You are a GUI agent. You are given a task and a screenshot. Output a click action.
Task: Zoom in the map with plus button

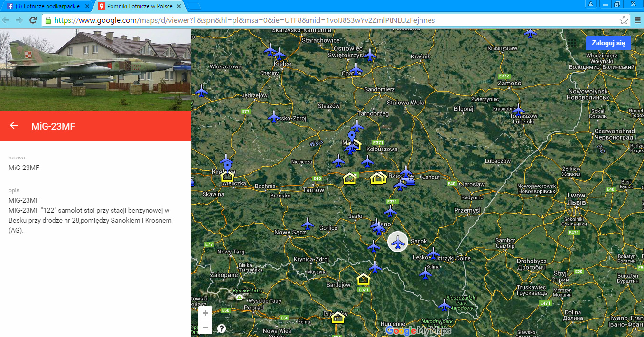[205, 313]
